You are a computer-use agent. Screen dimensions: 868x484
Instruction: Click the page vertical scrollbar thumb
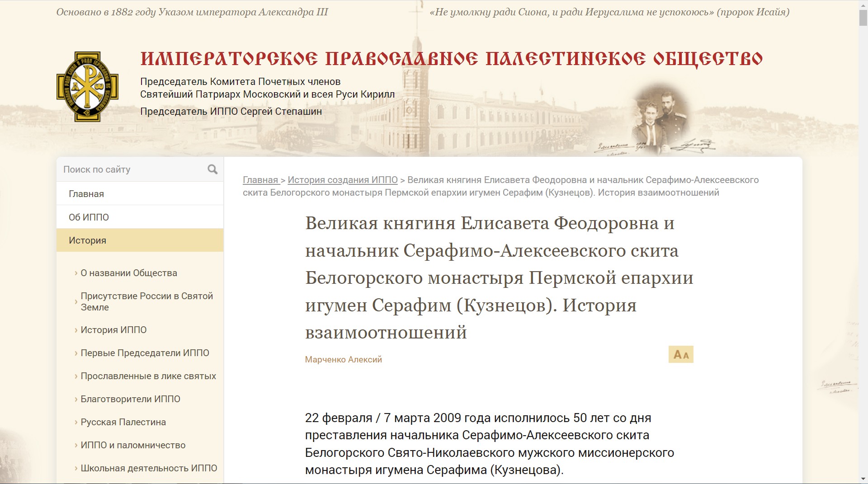(863, 18)
